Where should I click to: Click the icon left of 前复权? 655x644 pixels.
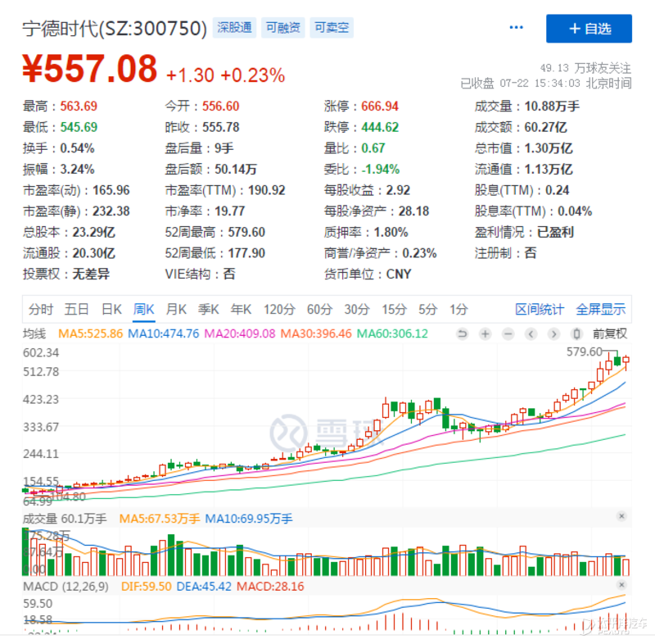[x=576, y=334]
